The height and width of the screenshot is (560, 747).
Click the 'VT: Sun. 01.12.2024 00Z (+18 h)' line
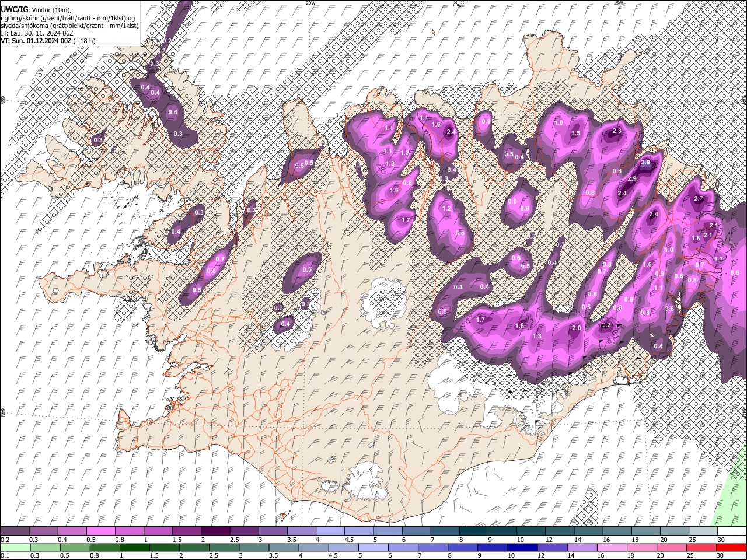(x=48, y=41)
